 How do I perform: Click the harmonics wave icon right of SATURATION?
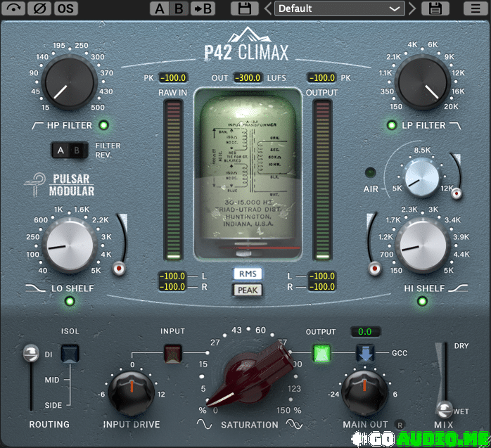[x=294, y=424]
